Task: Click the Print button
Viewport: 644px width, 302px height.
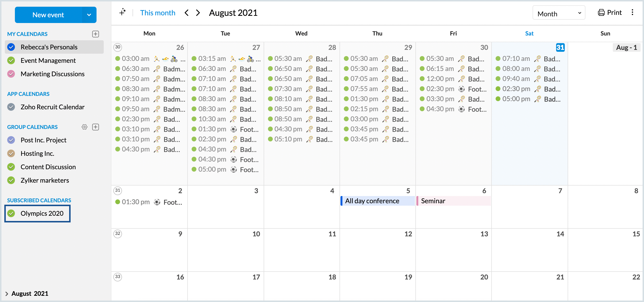Action: click(x=609, y=12)
